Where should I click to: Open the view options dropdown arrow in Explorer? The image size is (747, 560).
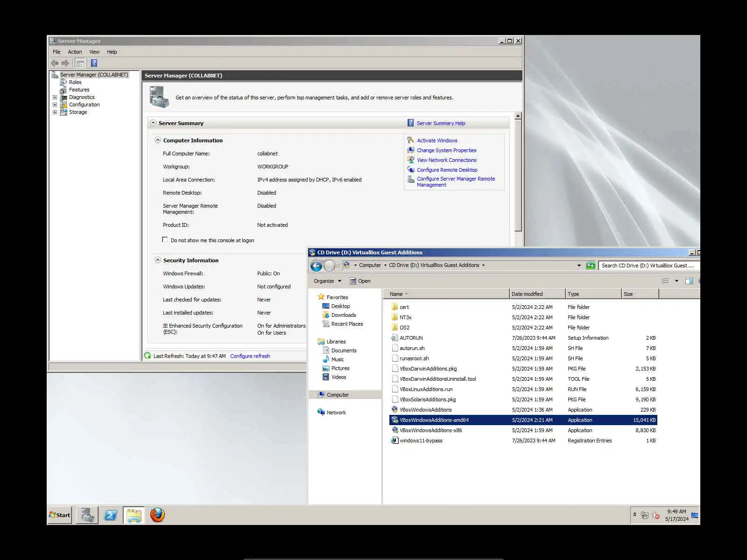click(677, 281)
